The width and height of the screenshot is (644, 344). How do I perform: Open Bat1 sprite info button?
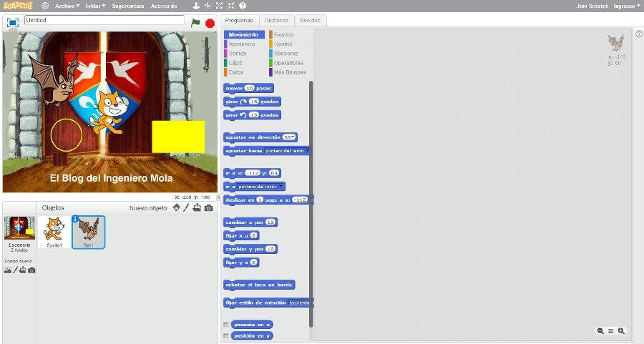76,220
